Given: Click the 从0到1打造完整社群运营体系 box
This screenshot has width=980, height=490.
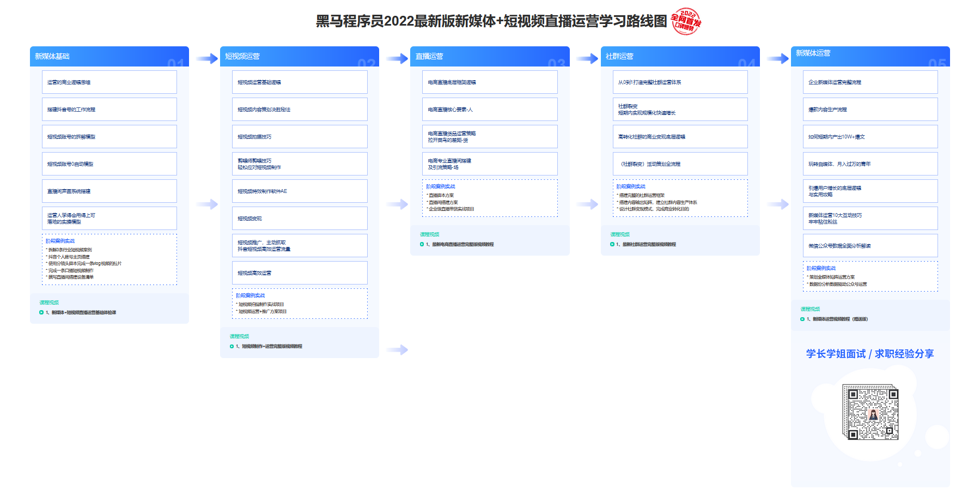Looking at the screenshot, I should coord(680,82).
